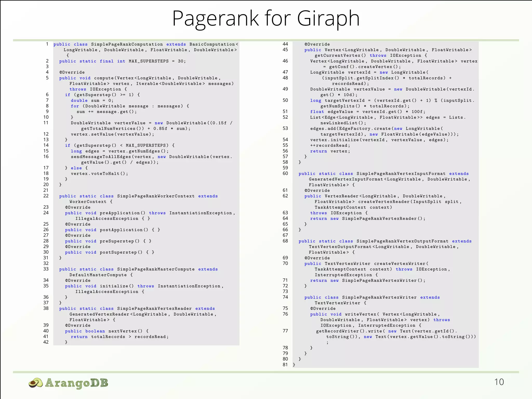532x399 pixels.
Task: Click getRecordWriter().write call on line 77
Action: [349, 331]
